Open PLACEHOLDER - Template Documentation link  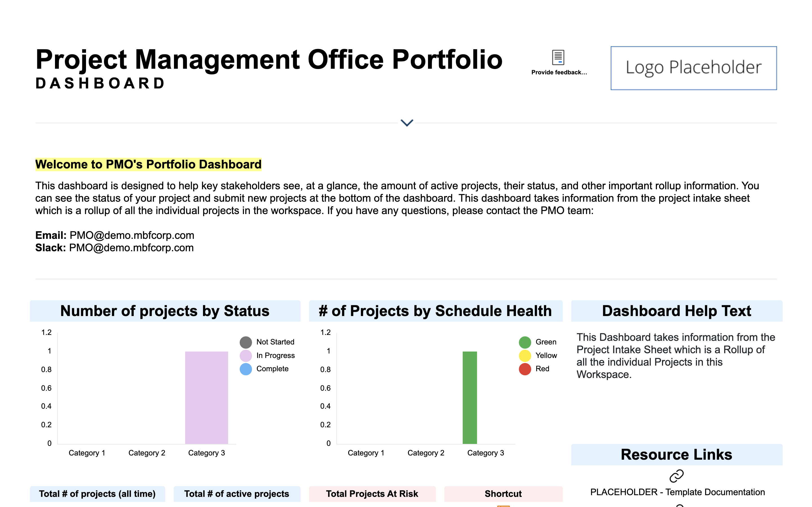click(677, 492)
